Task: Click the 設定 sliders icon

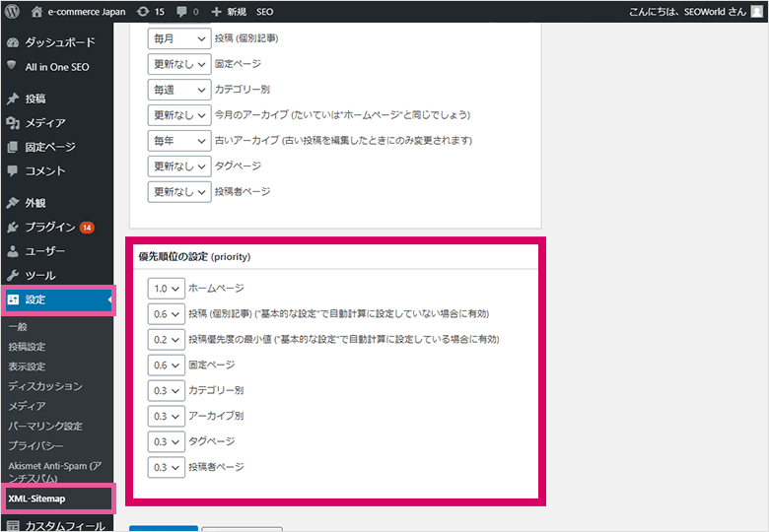Action: pyautogui.click(x=13, y=299)
